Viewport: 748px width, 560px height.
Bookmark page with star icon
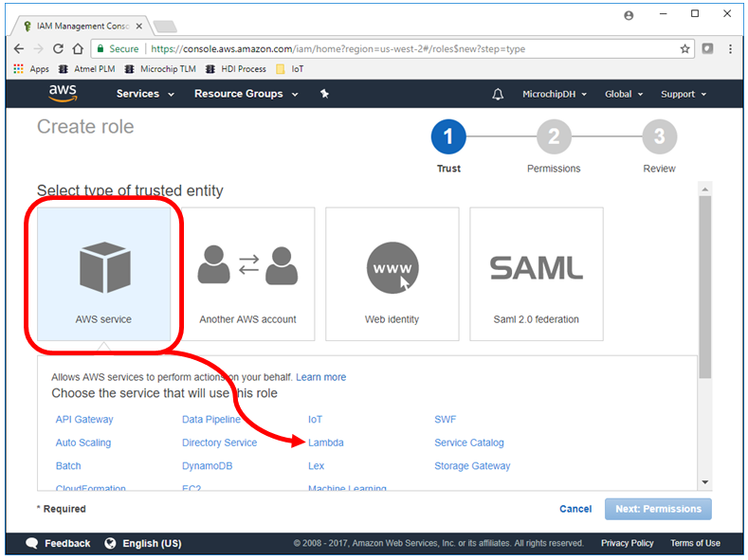point(684,48)
